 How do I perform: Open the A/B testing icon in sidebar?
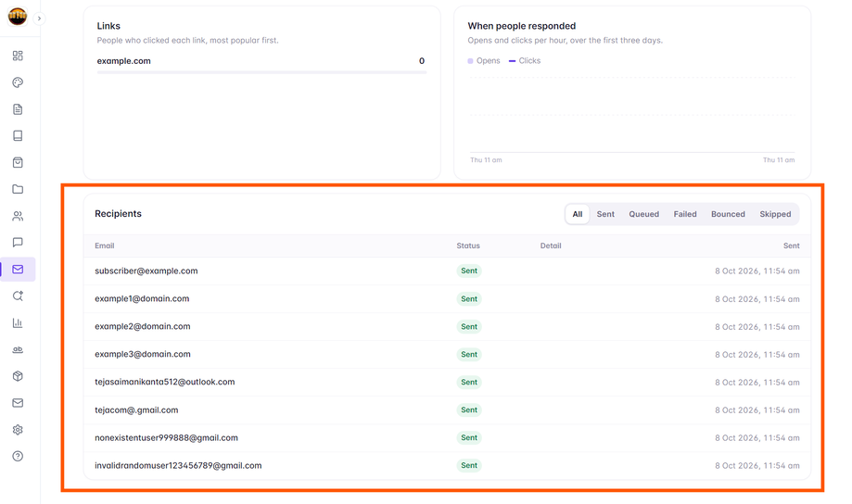(18, 349)
